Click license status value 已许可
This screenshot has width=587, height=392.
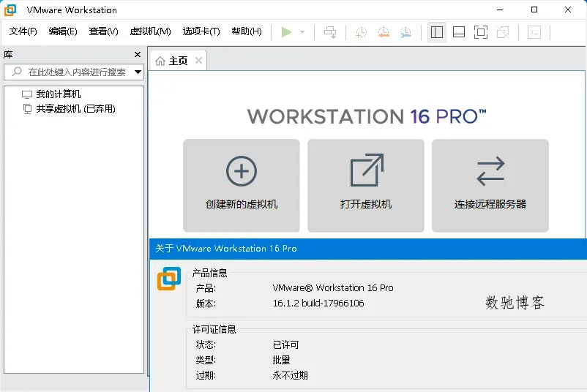point(285,344)
